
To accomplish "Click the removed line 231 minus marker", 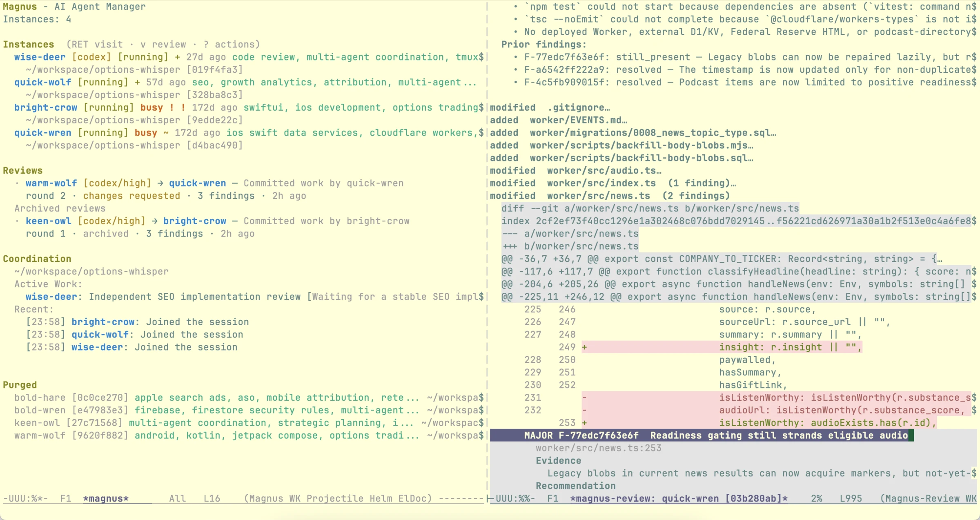I will 584,398.
